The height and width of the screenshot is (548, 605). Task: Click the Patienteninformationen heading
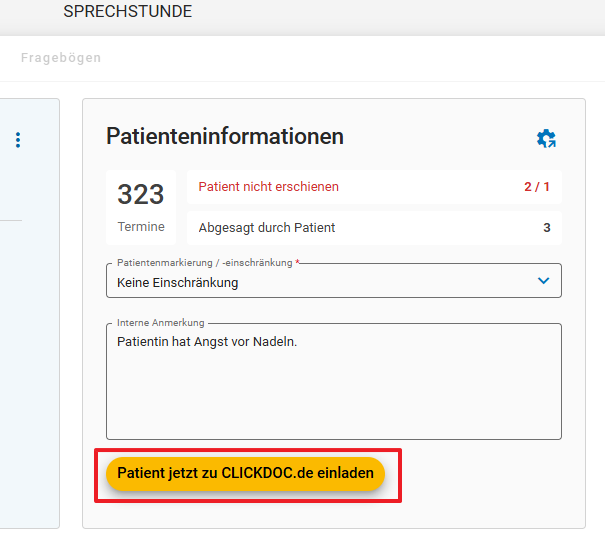(225, 136)
